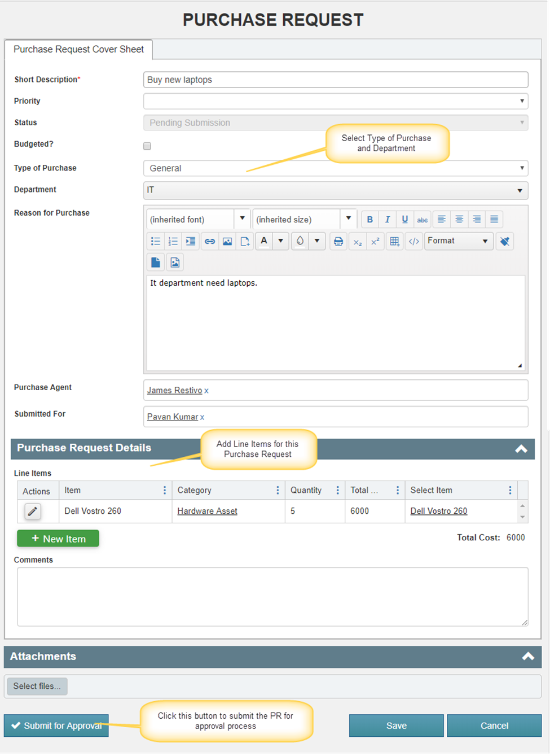Image resolution: width=550 pixels, height=756 pixels.
Task: Insert a hyperlink in the editor
Action: click(x=209, y=241)
